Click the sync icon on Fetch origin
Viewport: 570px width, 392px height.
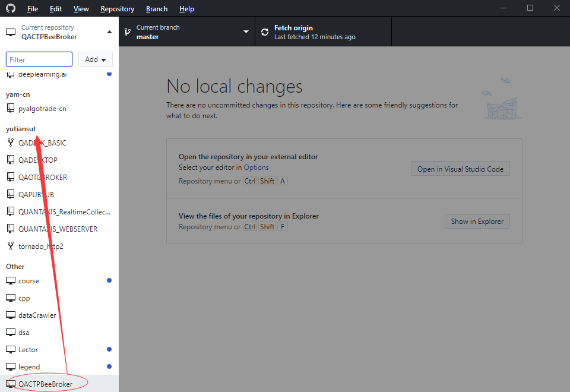(265, 31)
